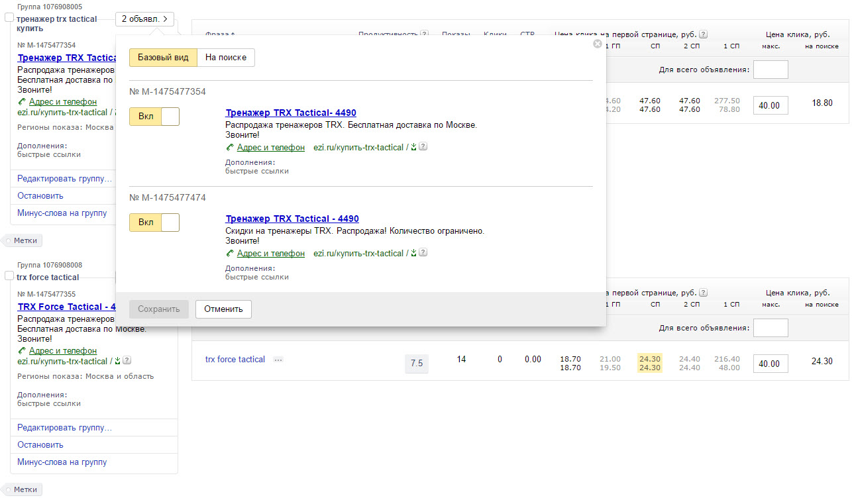Open help icon for ad M-1475477354 in popup
This screenshot has height=504, width=852.
coord(423,146)
